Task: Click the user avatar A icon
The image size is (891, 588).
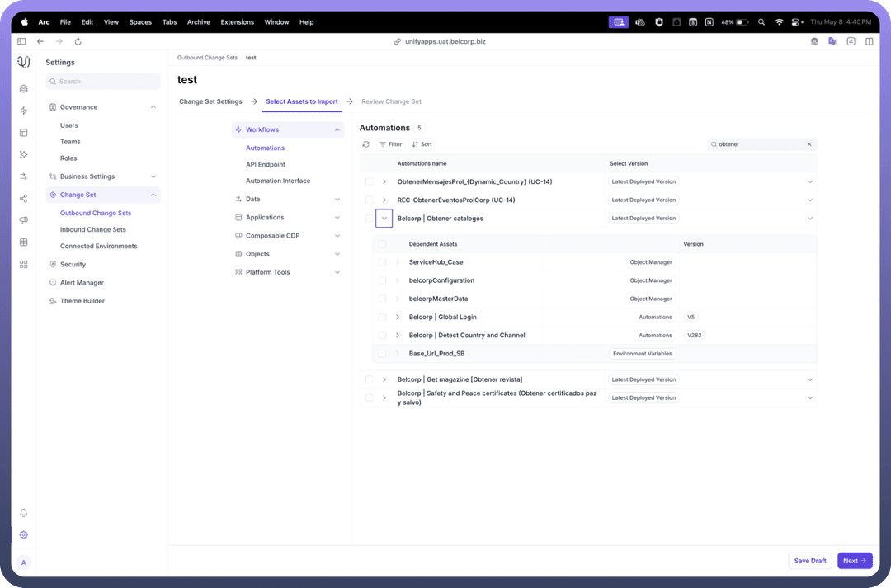Action: [24, 562]
